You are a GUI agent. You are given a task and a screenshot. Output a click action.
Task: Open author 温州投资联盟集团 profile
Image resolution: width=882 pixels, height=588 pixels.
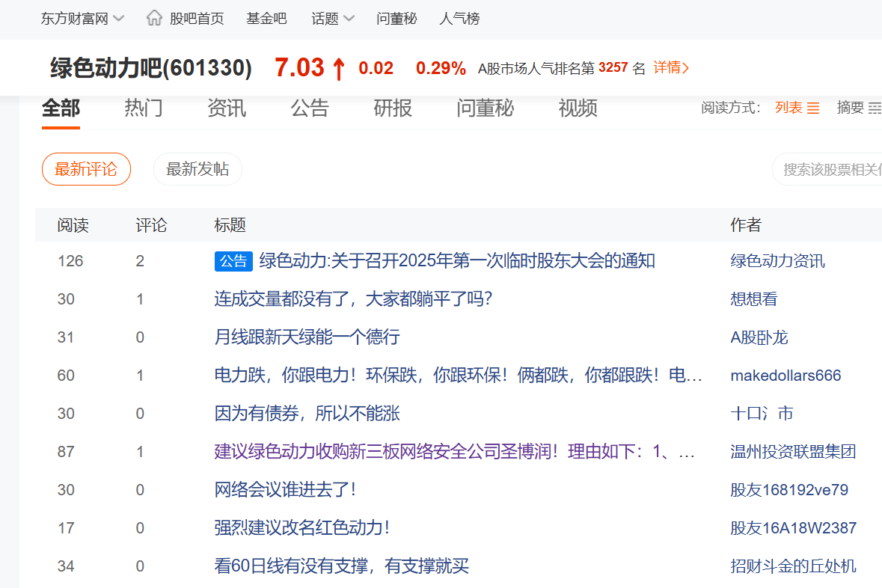tap(793, 451)
